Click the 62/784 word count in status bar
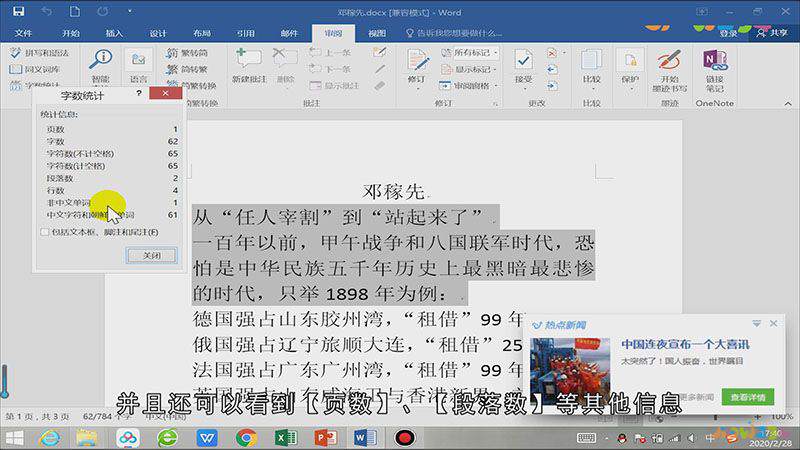 [x=107, y=416]
